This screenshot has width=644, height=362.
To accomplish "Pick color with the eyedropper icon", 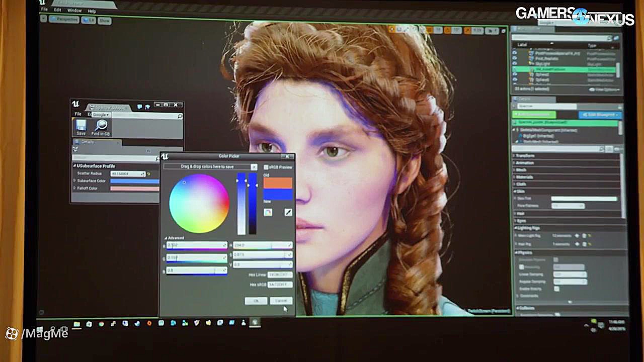I will [x=288, y=212].
